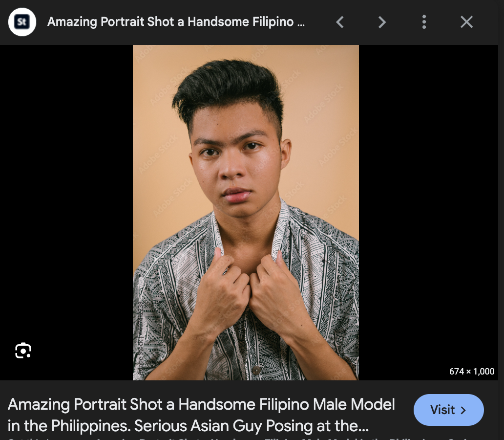Close the image preview panel
504x440 pixels.
click(466, 22)
